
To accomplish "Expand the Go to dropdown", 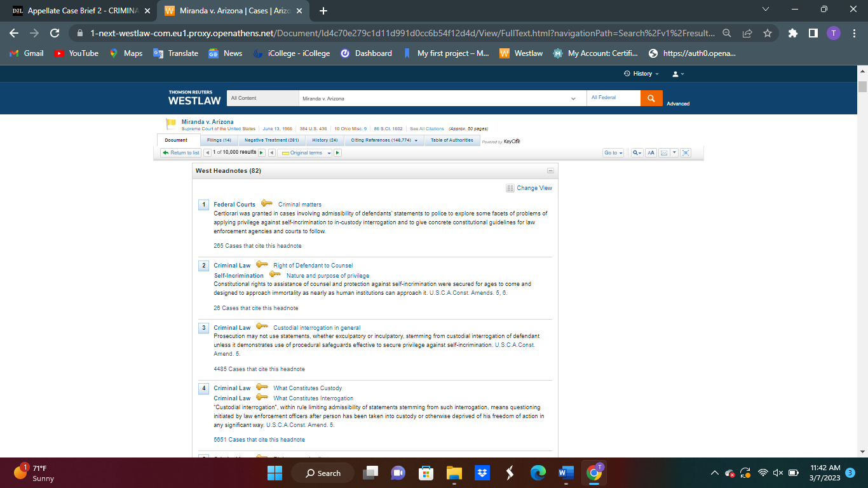I will click(612, 152).
